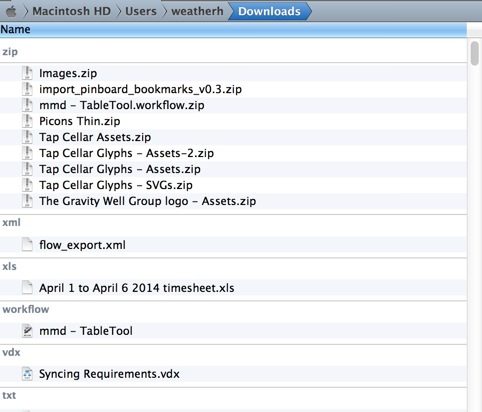Click the Images.zip file icon
Screen dimensions: 482x412
27,73
